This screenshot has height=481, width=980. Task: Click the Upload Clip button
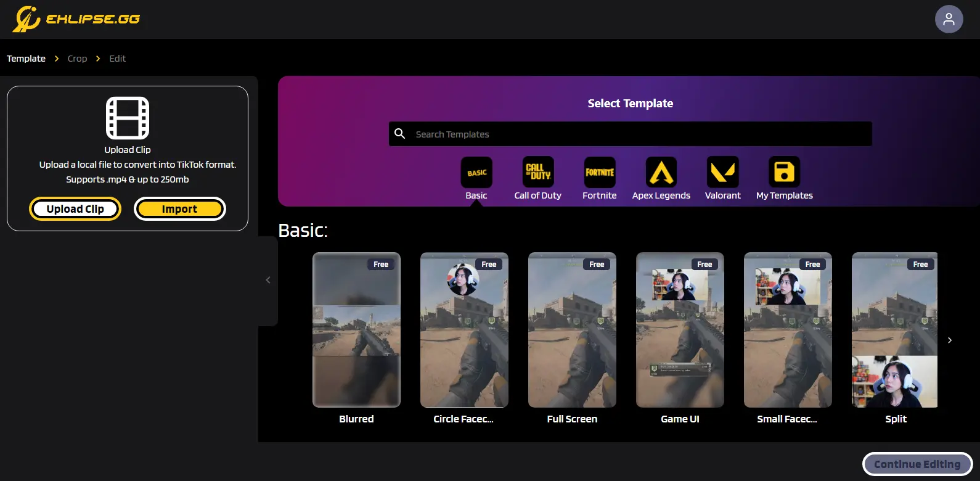(75, 209)
